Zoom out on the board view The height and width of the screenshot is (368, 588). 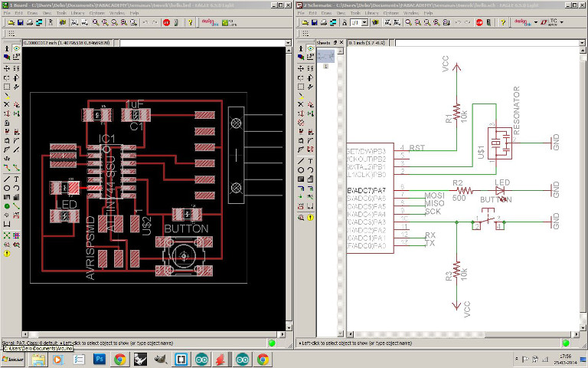point(114,23)
